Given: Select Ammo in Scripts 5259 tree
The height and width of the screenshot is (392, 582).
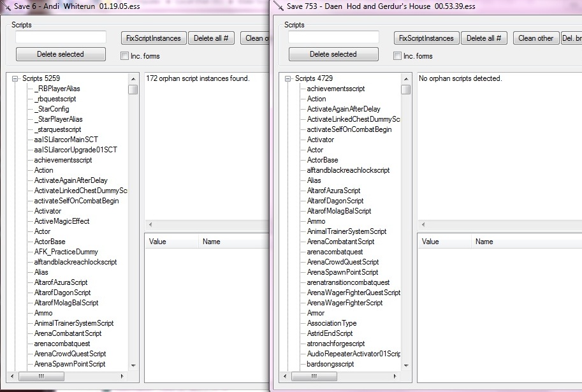Looking at the screenshot, I should pos(43,313).
